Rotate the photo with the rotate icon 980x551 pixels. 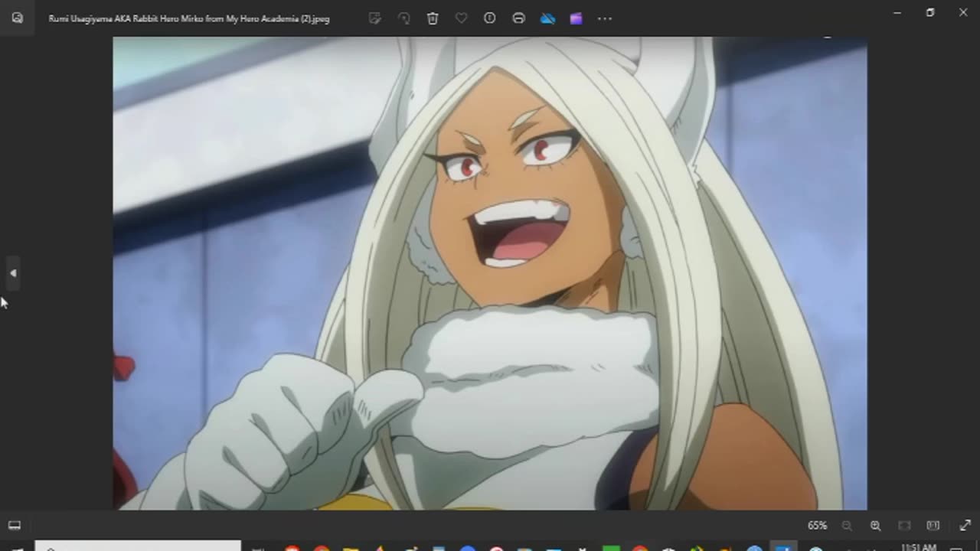coord(403,18)
